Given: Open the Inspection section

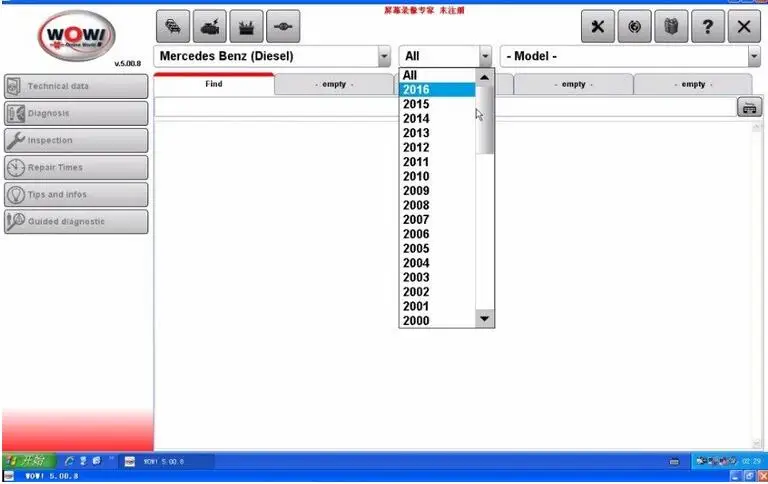Looking at the screenshot, I should pos(76,141).
